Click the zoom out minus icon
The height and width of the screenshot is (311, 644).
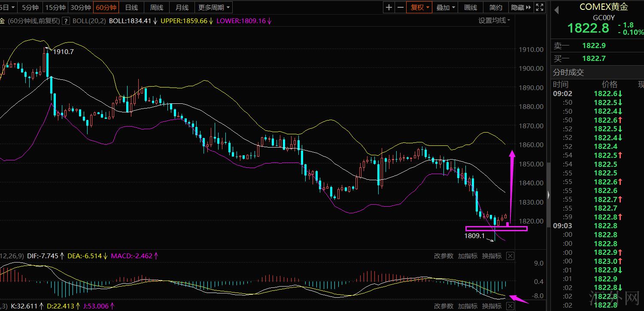coord(401,7)
